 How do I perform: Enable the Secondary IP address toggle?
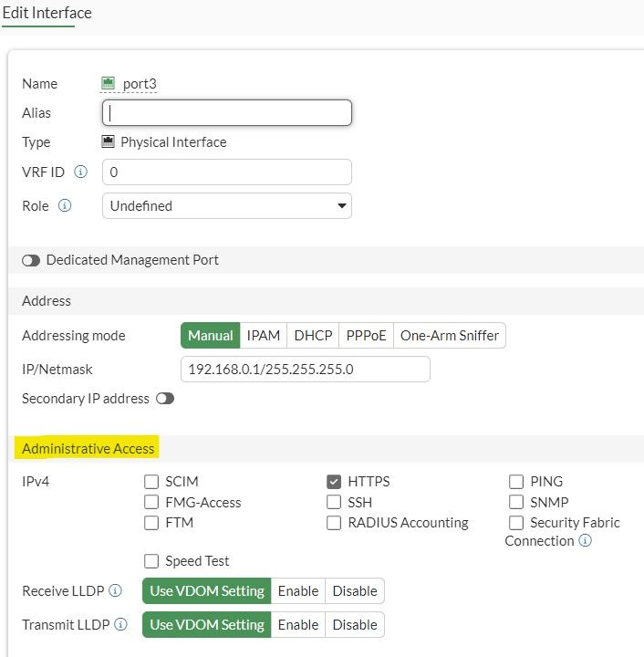click(x=165, y=399)
